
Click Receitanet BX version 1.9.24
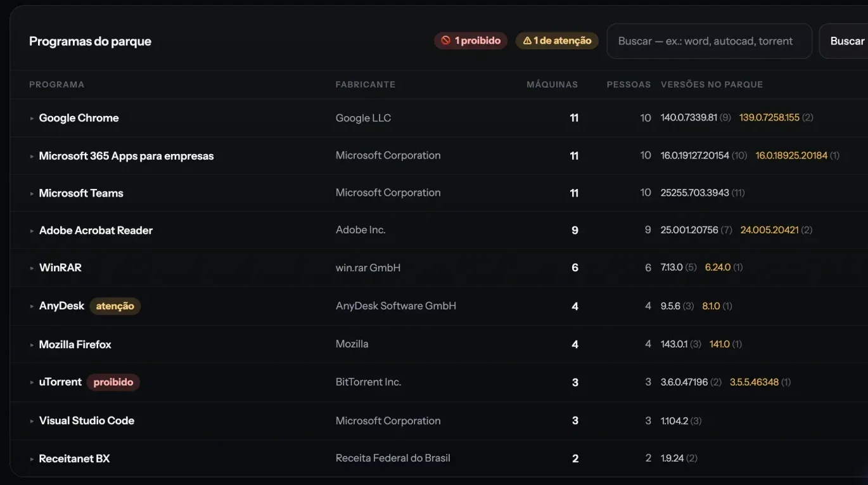pos(672,458)
